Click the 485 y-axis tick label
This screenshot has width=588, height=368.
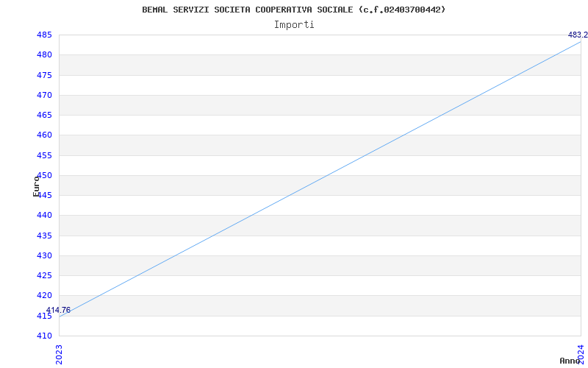click(44, 35)
